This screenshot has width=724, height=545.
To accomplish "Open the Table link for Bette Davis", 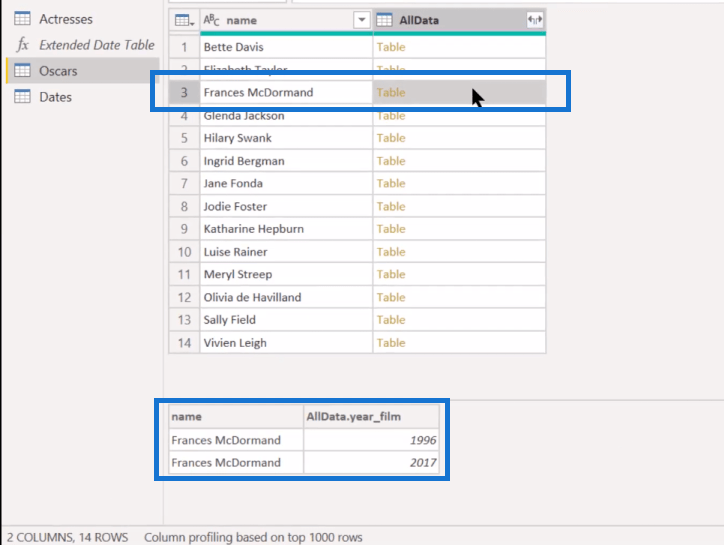I will click(x=391, y=47).
